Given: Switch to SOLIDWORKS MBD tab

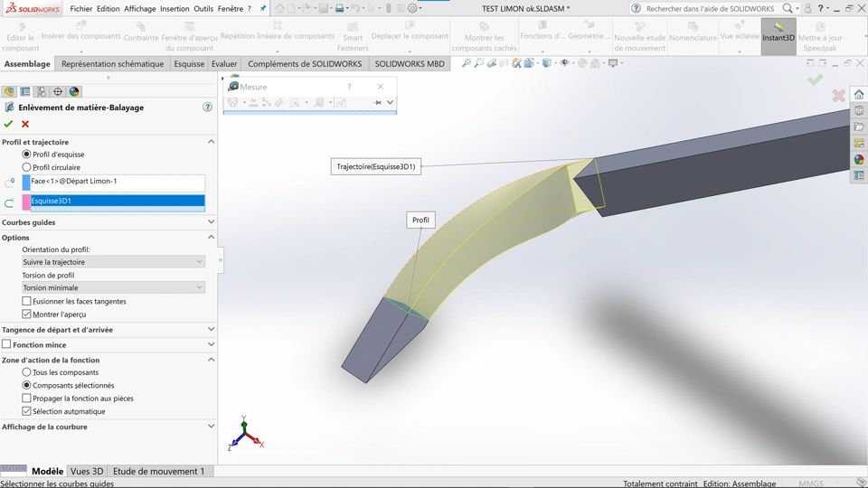Looking at the screenshot, I should point(410,63).
